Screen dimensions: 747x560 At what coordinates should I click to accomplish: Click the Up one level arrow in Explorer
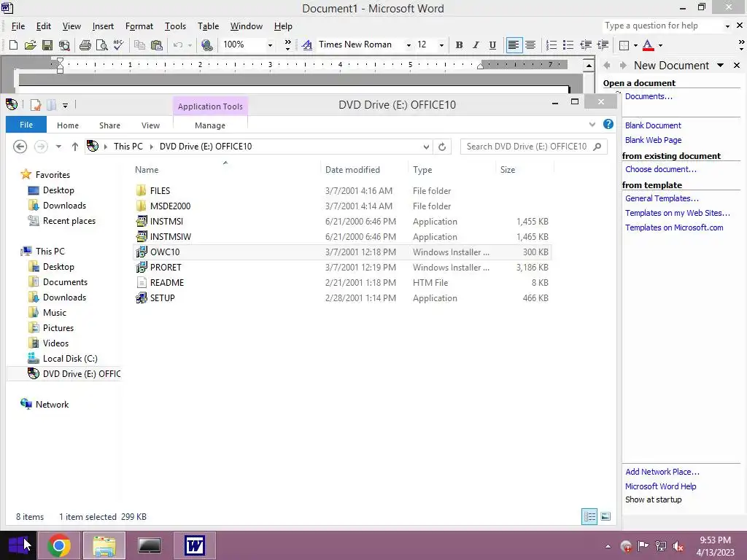[x=75, y=147]
